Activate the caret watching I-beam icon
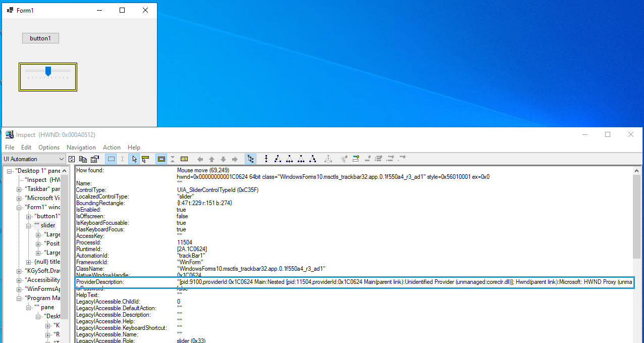The width and height of the screenshot is (644, 343). tap(122, 159)
